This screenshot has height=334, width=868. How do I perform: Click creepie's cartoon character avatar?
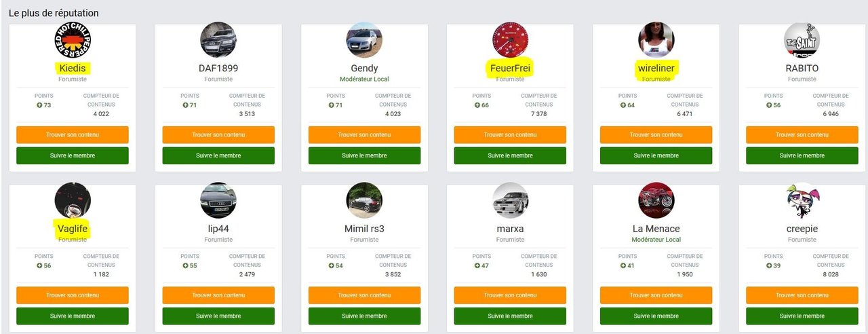802,200
